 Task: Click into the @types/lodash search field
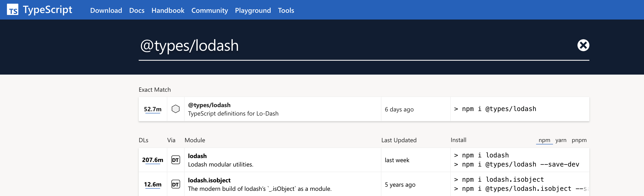pos(350,46)
